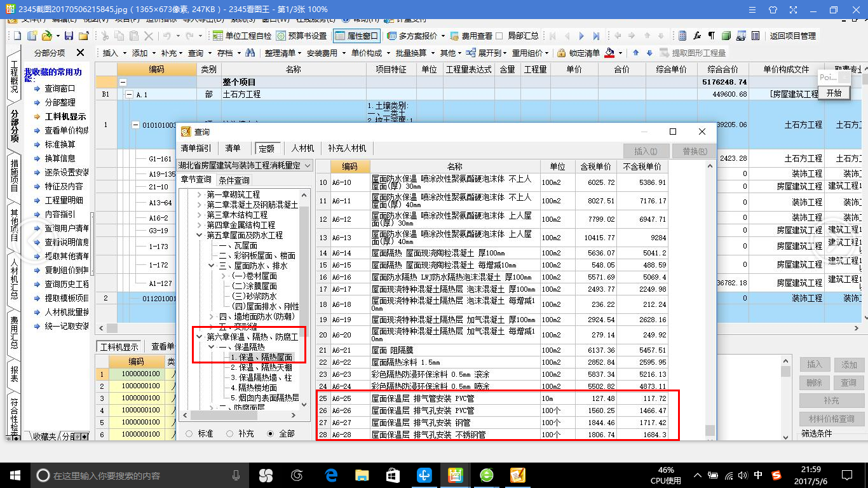Image resolution: width=868 pixels, height=488 pixels.
Task: Collapse the 第五章屋面及防水工程 node
Action: (x=200, y=235)
